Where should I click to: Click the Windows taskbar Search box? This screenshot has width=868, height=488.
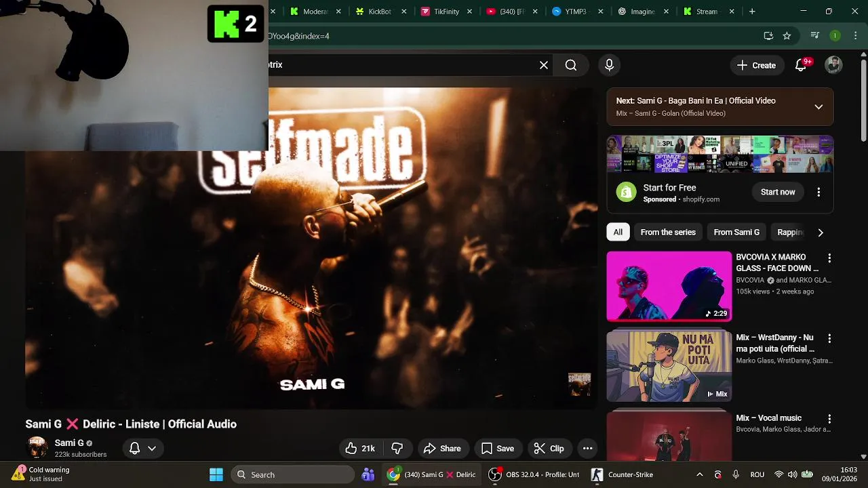[x=293, y=474]
